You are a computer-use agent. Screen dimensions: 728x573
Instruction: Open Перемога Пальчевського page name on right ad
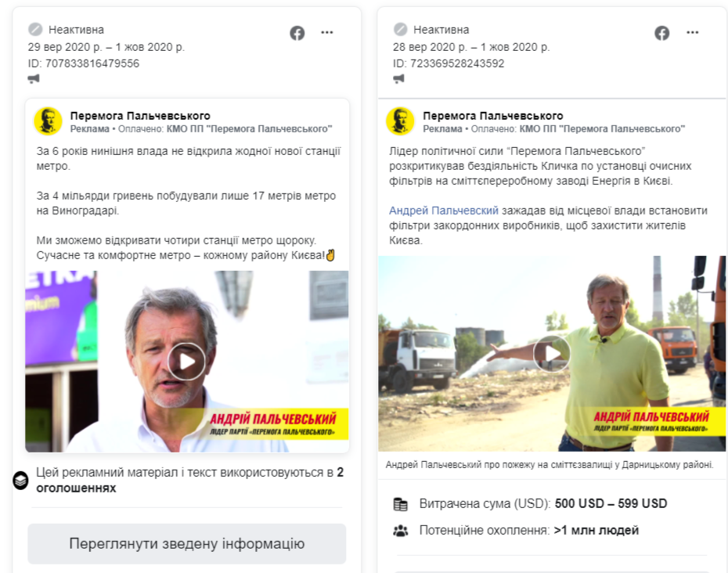pyautogui.click(x=493, y=116)
